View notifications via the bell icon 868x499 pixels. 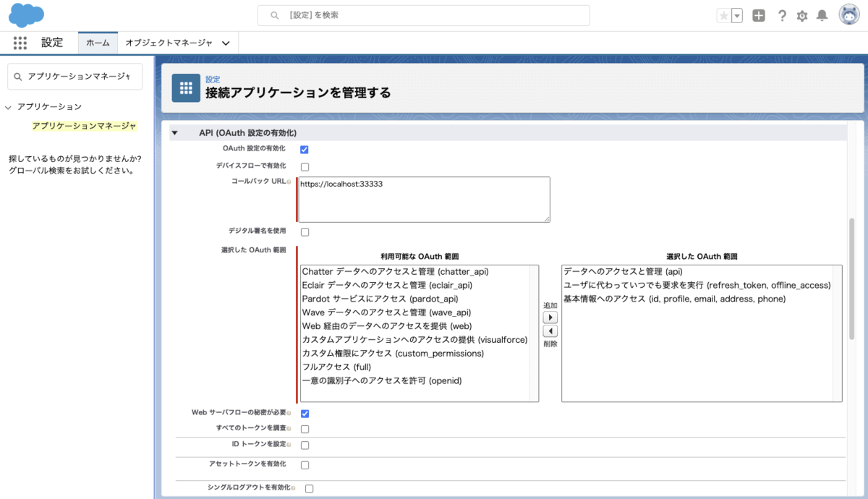tap(822, 14)
